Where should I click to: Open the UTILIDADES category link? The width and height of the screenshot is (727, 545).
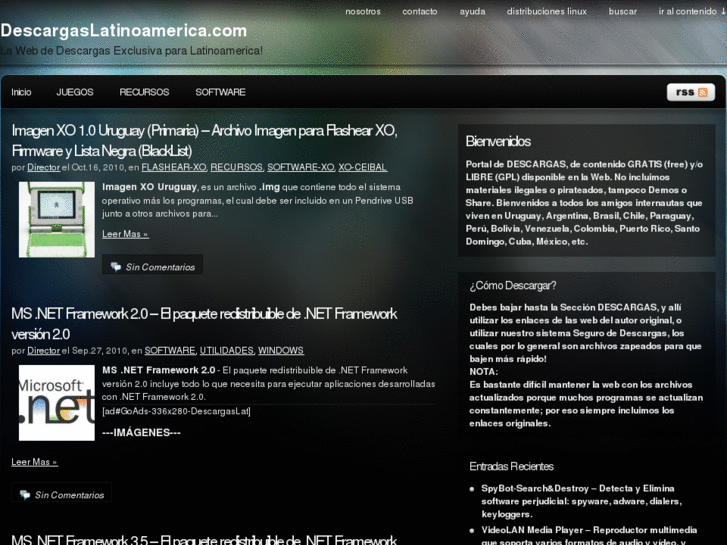227,351
